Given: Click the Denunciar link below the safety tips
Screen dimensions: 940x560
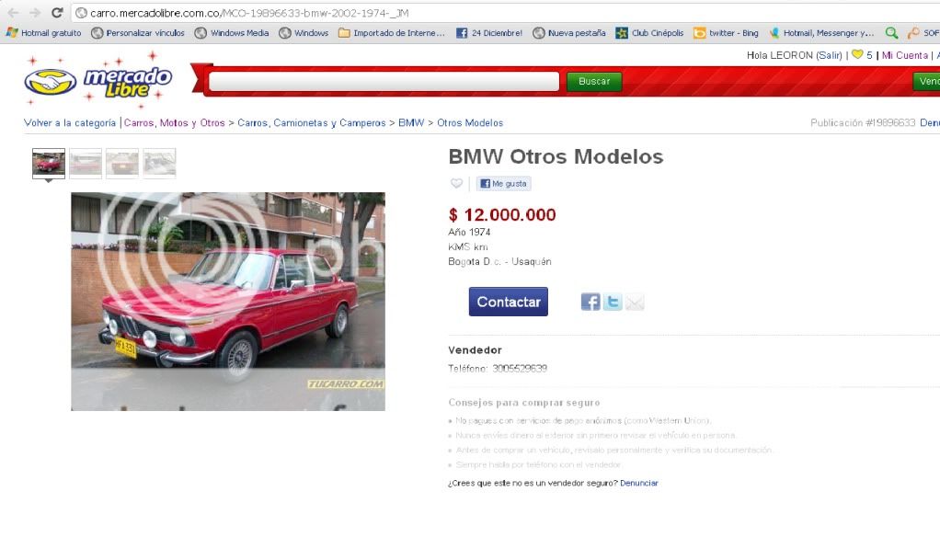Looking at the screenshot, I should pyautogui.click(x=639, y=483).
